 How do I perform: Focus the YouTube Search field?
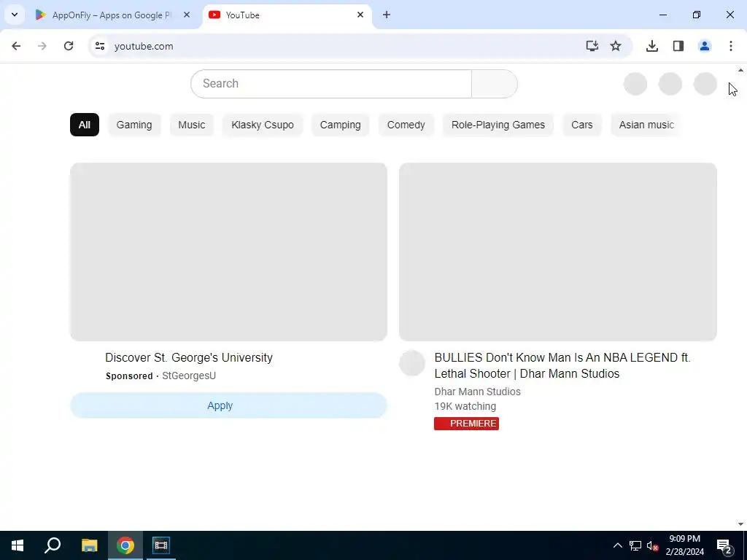pyautogui.click(x=331, y=84)
